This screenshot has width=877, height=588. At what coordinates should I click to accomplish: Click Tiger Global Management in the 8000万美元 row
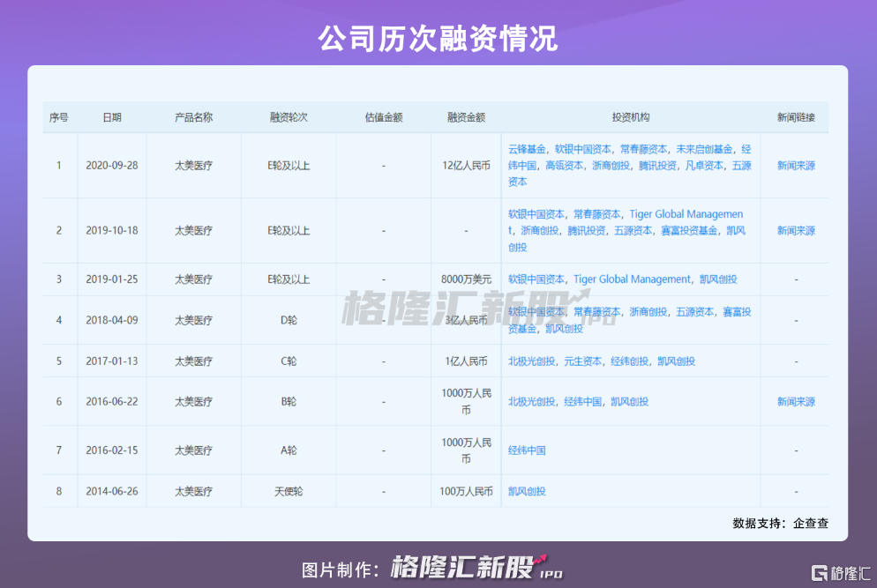[633, 279]
